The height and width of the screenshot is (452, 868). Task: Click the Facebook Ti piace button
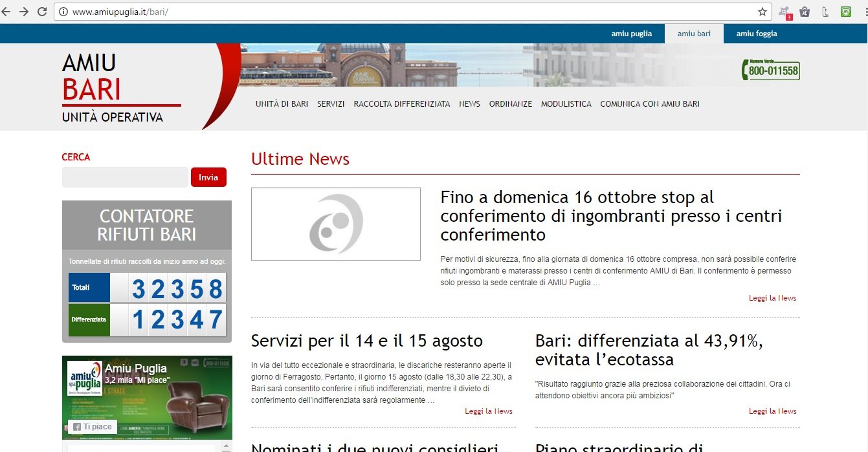pos(93,427)
